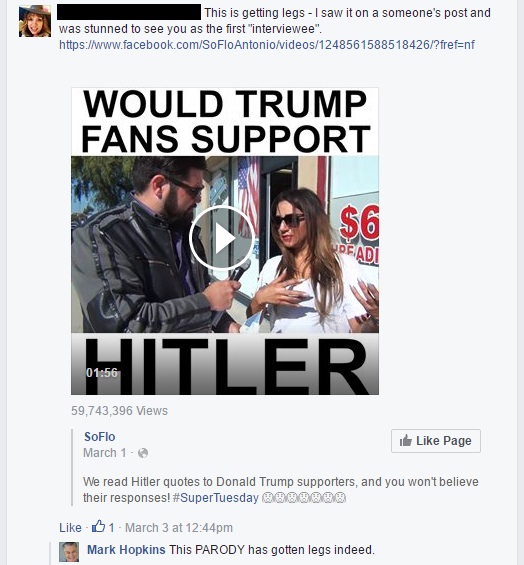This screenshot has height=565, width=524.
Task: Click the thumbs-up icon in Like Page button
Action: tap(406, 440)
